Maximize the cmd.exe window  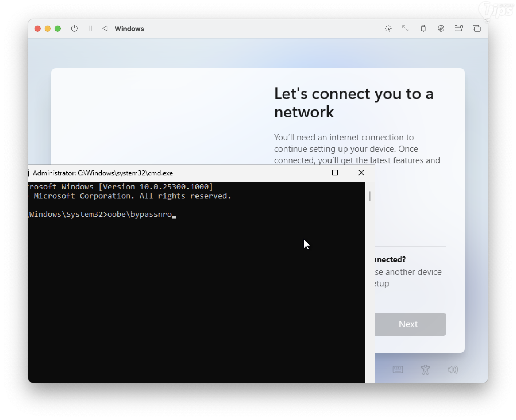tap(335, 173)
